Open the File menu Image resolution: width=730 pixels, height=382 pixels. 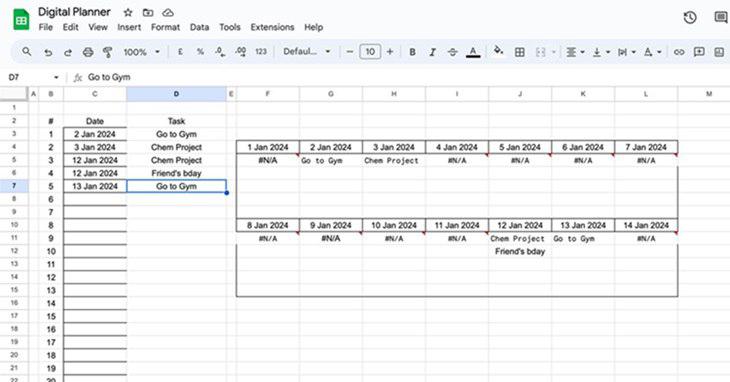46,27
